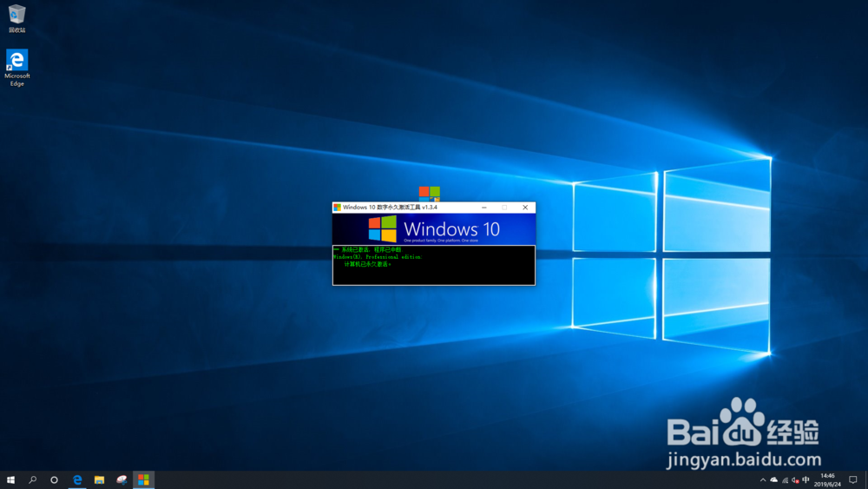
Task: Click the "系统已激活" console line
Action: (368, 250)
